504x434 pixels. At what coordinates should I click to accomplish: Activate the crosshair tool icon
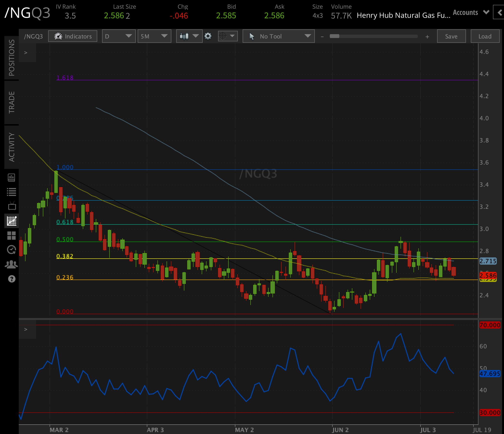pos(223,36)
